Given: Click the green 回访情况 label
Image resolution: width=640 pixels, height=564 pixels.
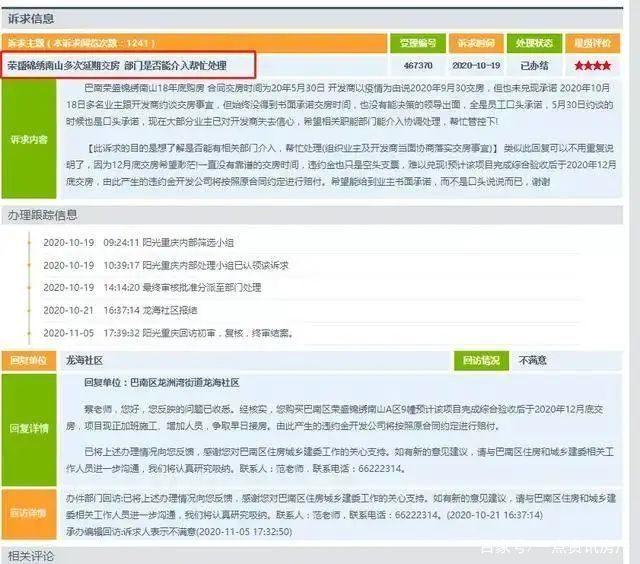Looking at the screenshot, I should (x=481, y=361).
